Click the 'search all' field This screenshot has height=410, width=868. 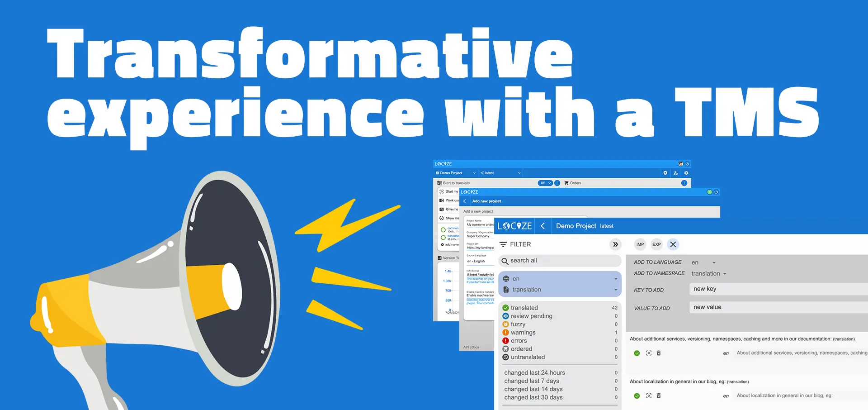560,261
